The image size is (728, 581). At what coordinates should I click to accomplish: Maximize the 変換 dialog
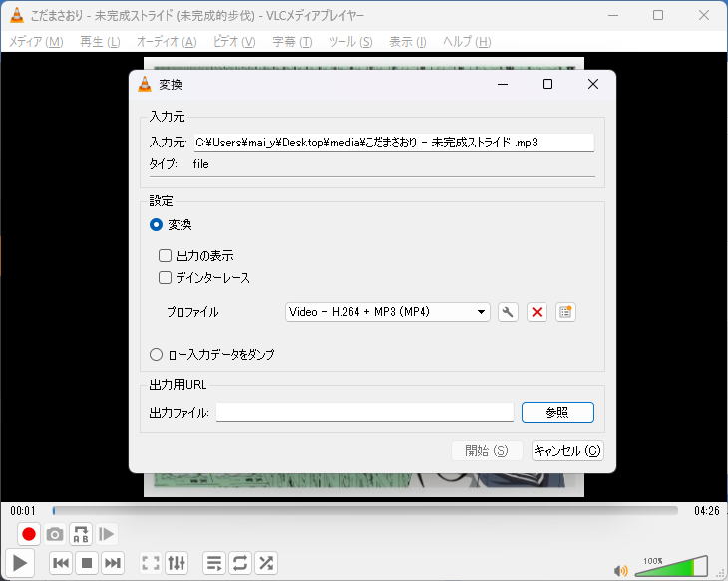point(547,84)
